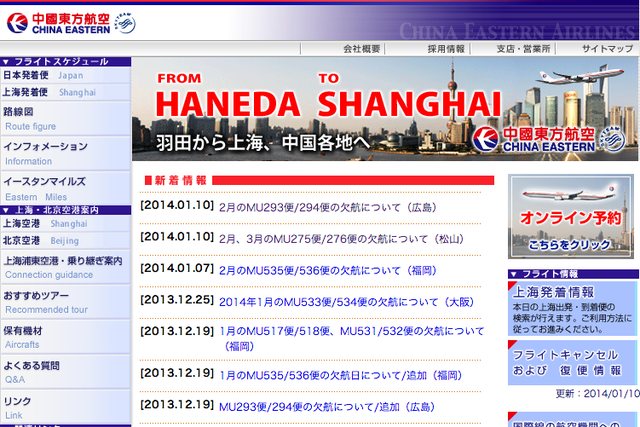The height and width of the screenshot is (427, 640).
Task: Open news MU293便/294便 欠航 追加 (広島)
Action: [x=327, y=407]
